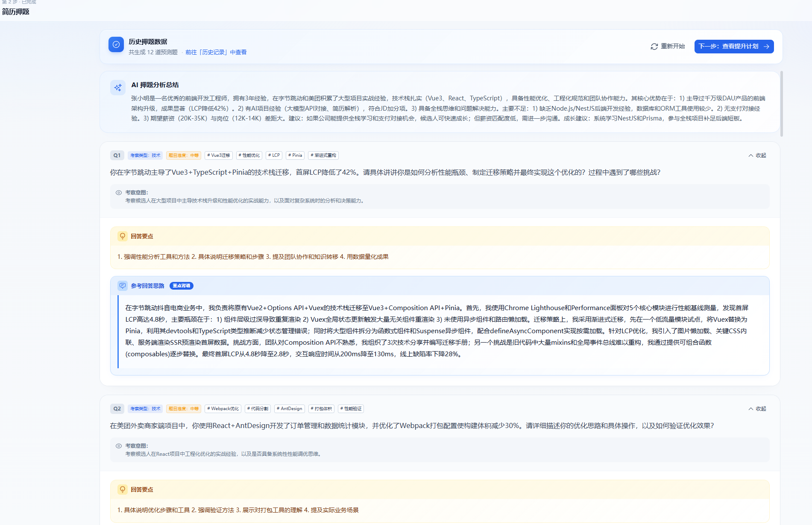812x525 pixels.
Task: Click Q2's 回答要点 heading
Action: tap(142, 490)
